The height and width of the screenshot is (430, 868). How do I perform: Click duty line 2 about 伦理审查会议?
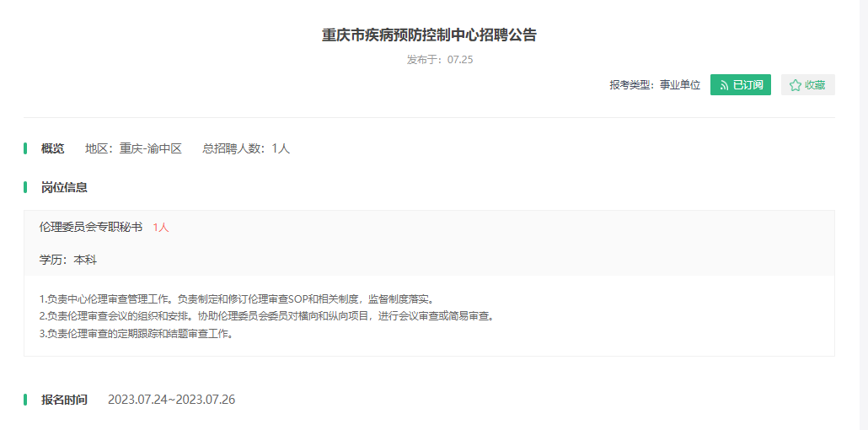coord(266,316)
